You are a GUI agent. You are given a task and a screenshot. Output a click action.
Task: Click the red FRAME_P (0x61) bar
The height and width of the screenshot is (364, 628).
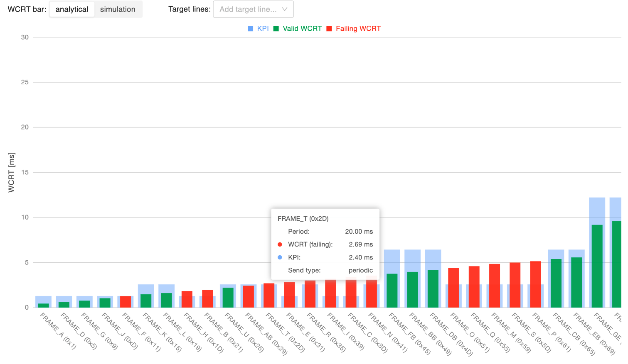[x=535, y=284]
